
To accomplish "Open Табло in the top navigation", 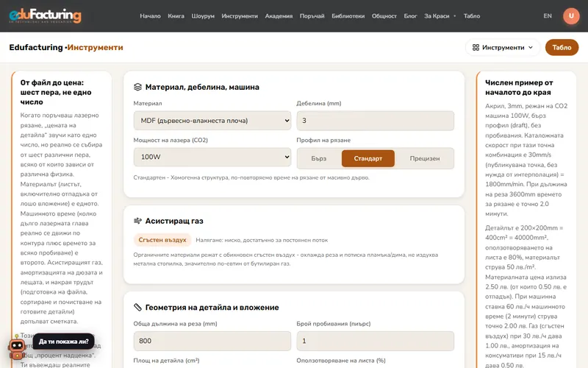I will tap(472, 16).
